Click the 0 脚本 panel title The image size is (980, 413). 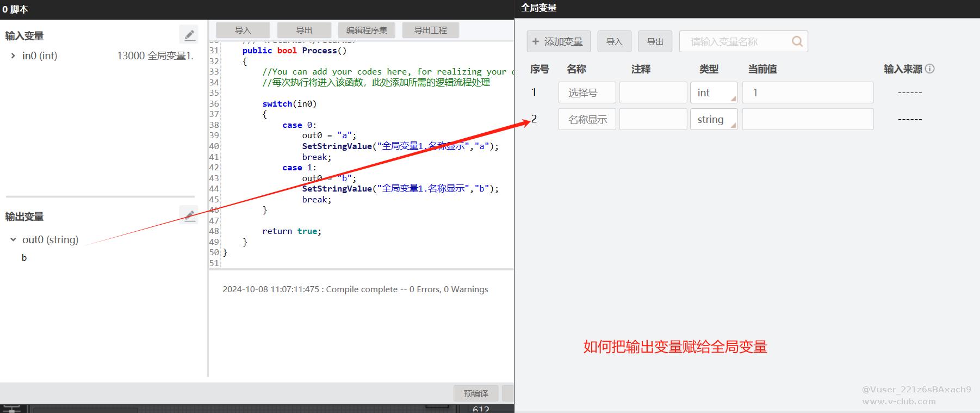tap(15, 9)
